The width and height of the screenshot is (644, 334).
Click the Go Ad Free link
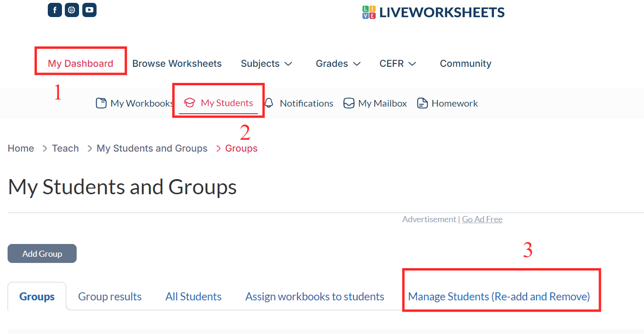[482, 219]
